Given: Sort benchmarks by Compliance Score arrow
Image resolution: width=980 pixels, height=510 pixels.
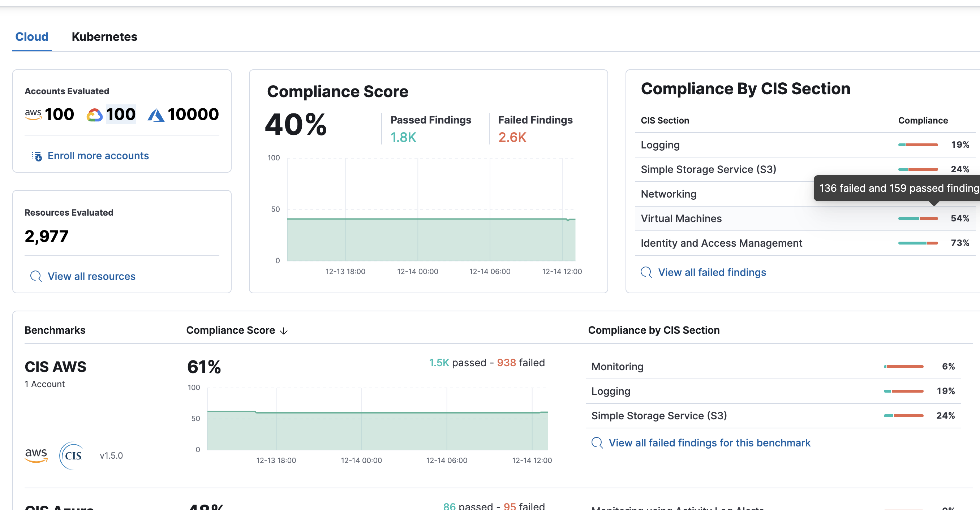Looking at the screenshot, I should pos(283,331).
